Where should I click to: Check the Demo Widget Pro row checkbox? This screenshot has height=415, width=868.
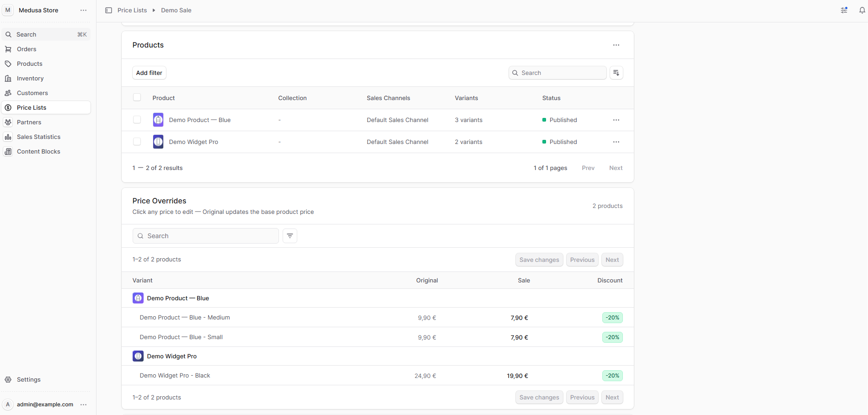[x=137, y=142]
